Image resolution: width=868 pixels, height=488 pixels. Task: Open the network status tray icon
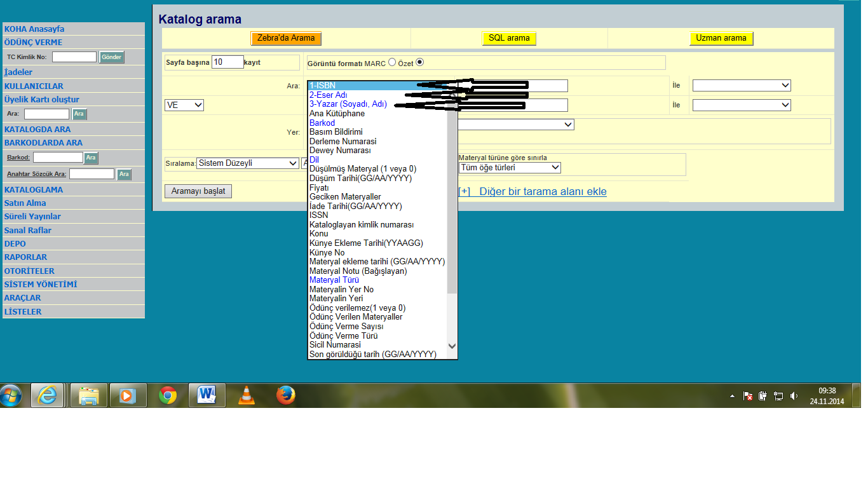[778, 396]
